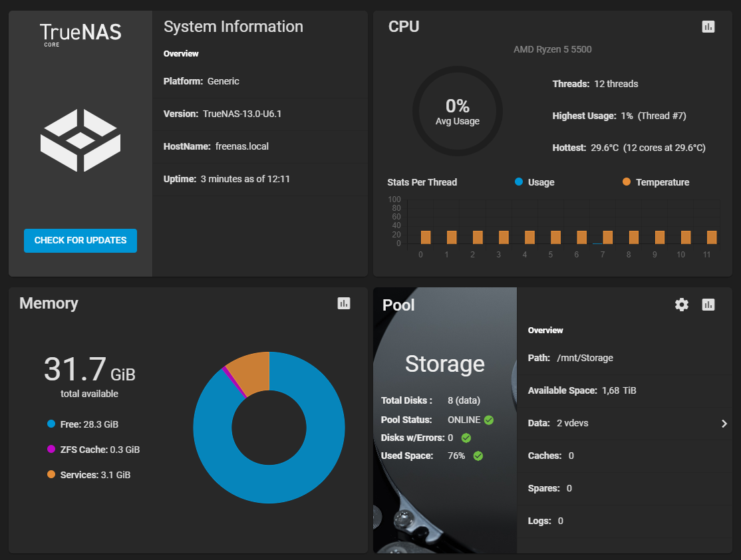
Task: Click the Spares 0 row
Action: point(625,488)
